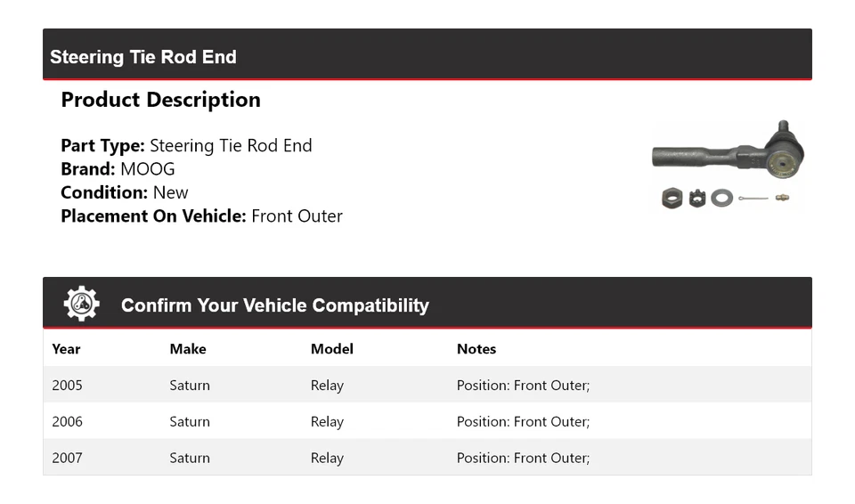855x504 pixels.
Task: Sort by the Model column header
Action: (x=332, y=349)
